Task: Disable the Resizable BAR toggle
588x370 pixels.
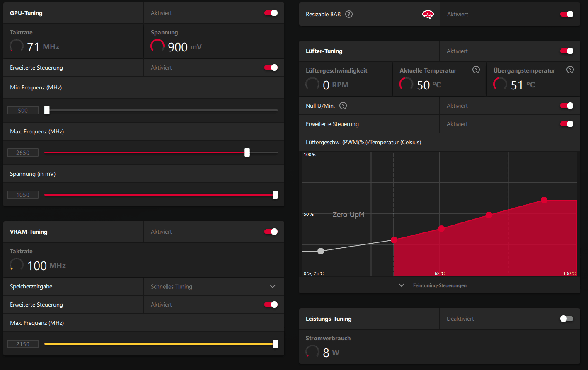Action: click(x=567, y=14)
